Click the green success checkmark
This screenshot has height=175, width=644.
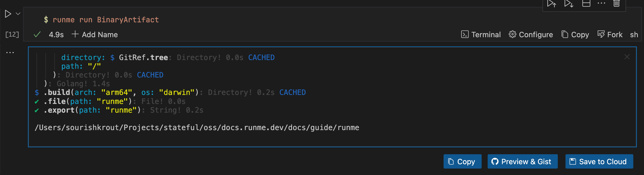[x=37, y=34]
